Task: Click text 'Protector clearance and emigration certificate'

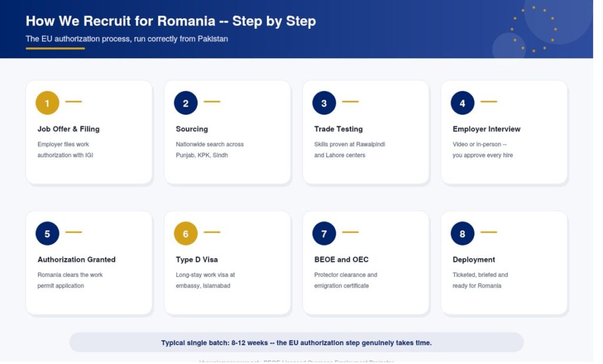Action: pyautogui.click(x=346, y=280)
